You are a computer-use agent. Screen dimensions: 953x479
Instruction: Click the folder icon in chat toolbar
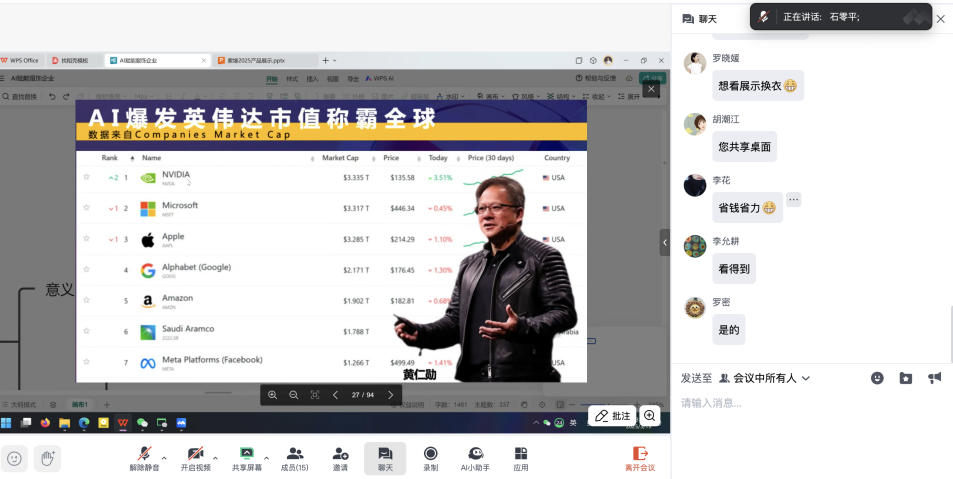pos(906,378)
